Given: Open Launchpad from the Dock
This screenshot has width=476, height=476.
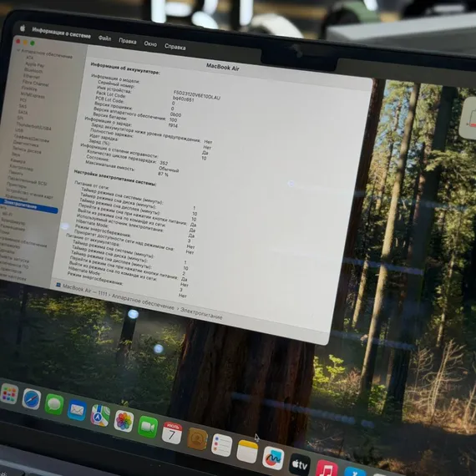Looking at the screenshot, I should pyautogui.click(x=9, y=393).
